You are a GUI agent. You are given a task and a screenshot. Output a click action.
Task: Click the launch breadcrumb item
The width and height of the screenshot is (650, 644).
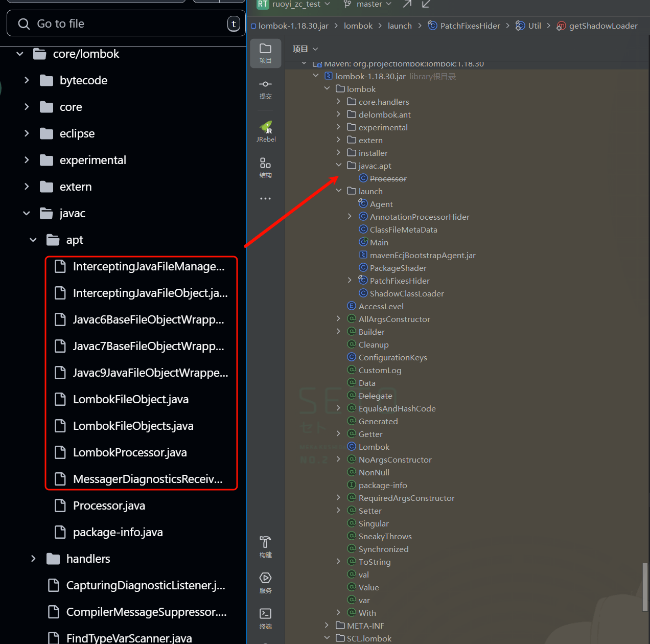coord(400,26)
